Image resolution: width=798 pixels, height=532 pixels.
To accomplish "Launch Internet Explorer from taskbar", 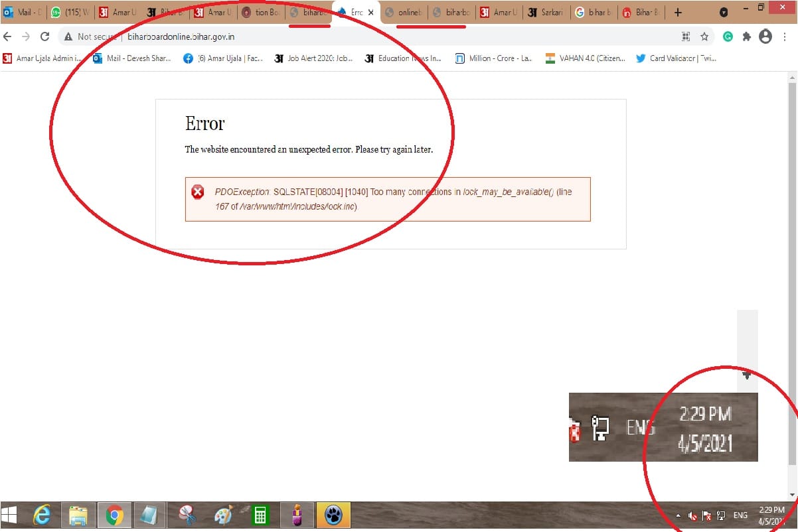I will point(42,515).
